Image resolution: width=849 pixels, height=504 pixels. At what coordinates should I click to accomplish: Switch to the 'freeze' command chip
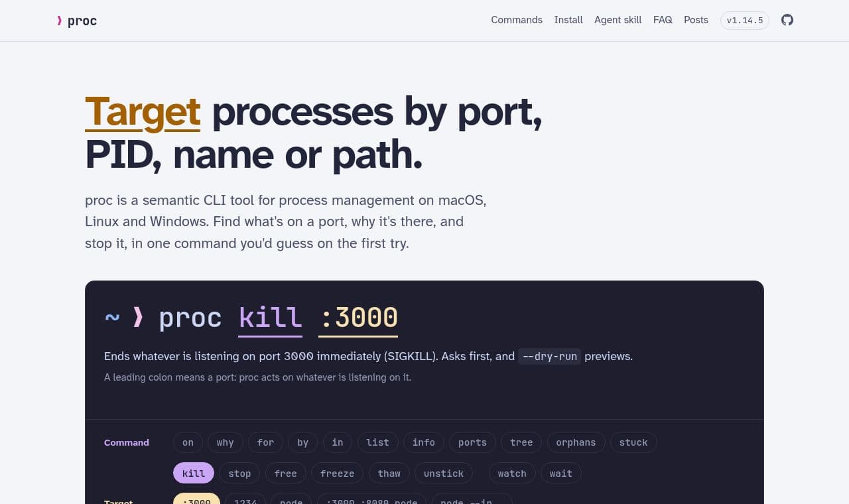click(x=337, y=473)
